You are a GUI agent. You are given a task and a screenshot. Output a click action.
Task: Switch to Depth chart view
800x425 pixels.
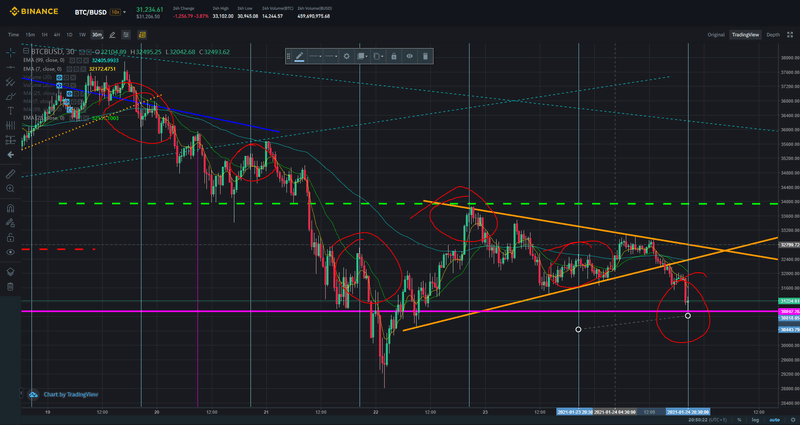tap(773, 35)
